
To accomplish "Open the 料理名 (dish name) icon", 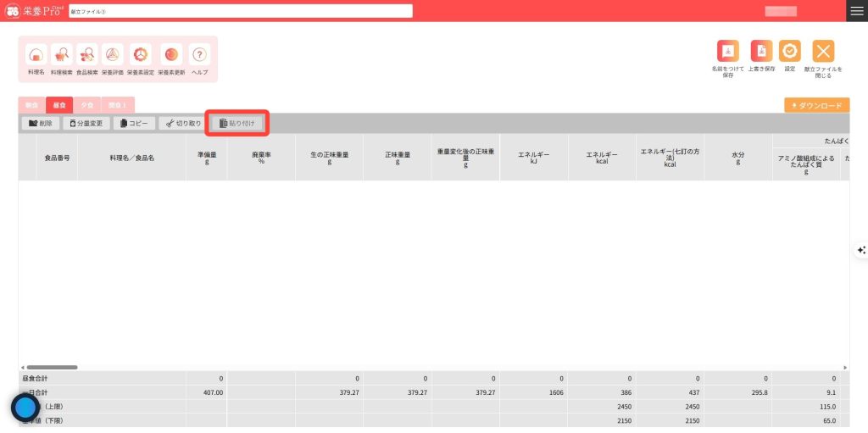I will 36,55.
